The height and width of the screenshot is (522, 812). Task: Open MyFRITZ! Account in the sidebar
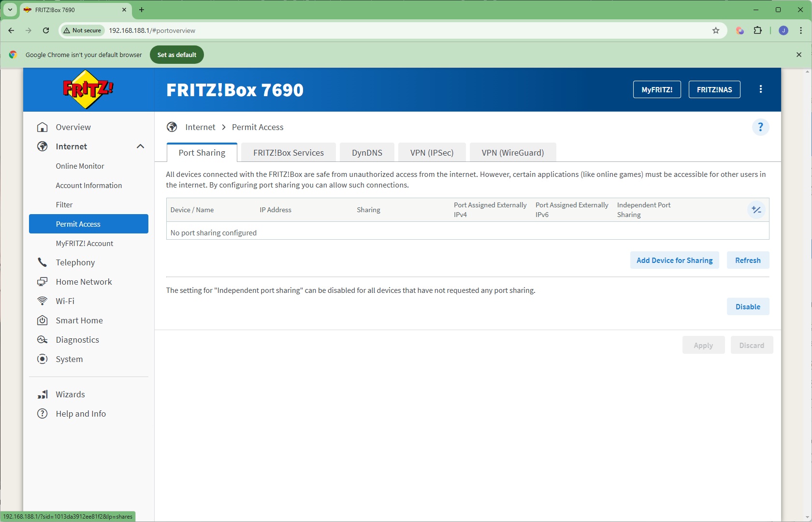85,243
